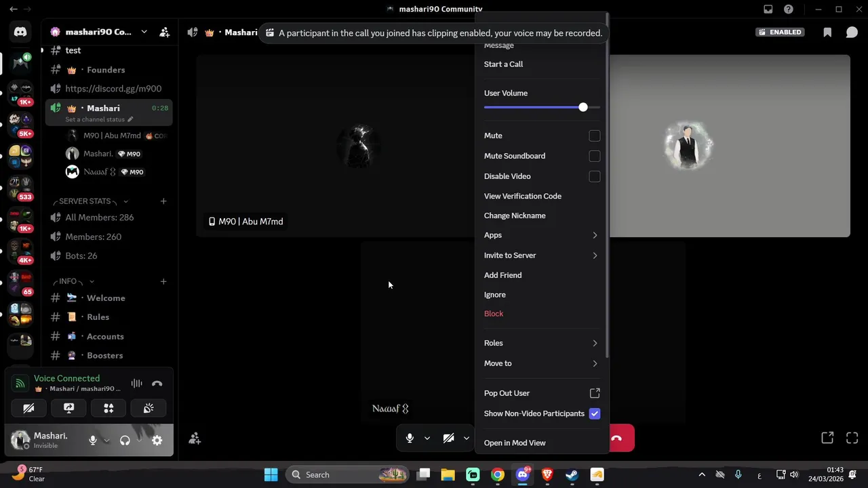Disconnect using the Voice Connected hang-up icon
Image resolution: width=868 pixels, height=488 pixels.
[157, 384]
